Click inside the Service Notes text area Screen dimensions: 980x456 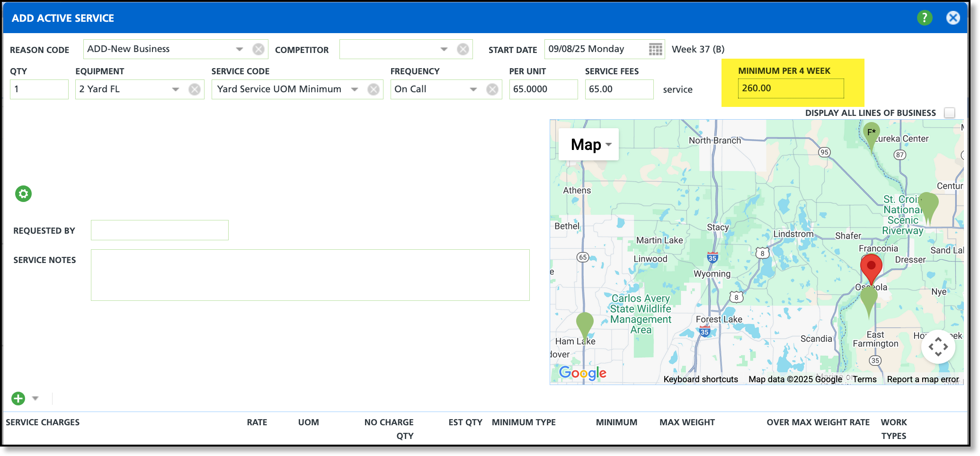[x=310, y=275]
